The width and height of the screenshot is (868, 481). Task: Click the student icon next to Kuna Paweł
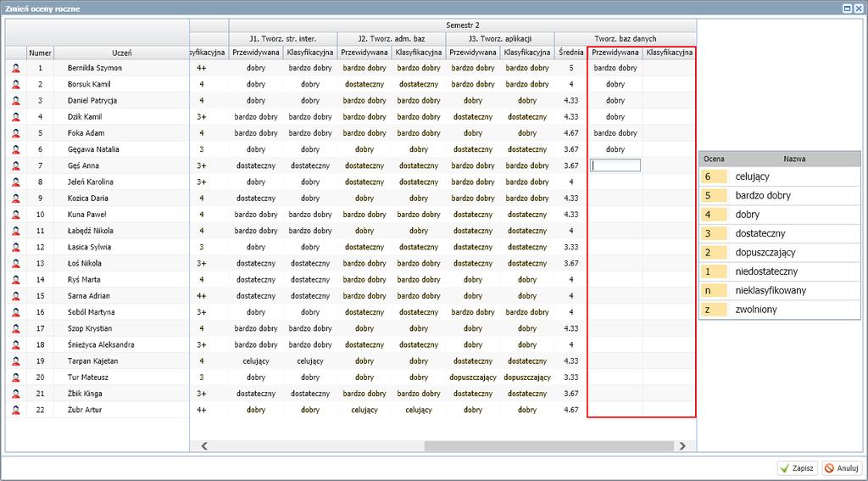coord(15,215)
